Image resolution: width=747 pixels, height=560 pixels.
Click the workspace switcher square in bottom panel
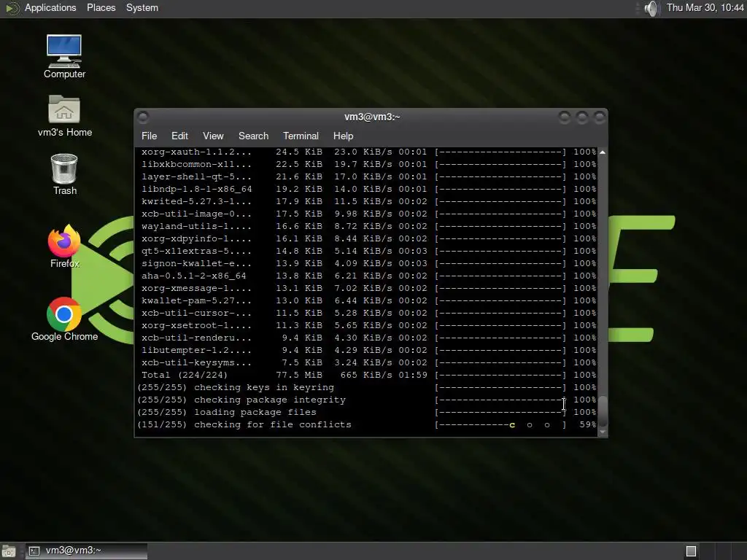(x=691, y=551)
